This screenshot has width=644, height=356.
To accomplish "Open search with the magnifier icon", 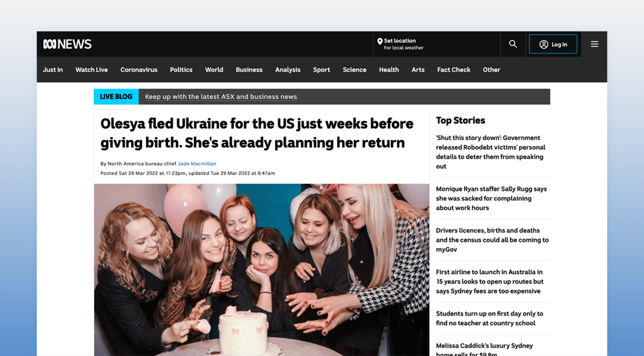I will coord(513,44).
